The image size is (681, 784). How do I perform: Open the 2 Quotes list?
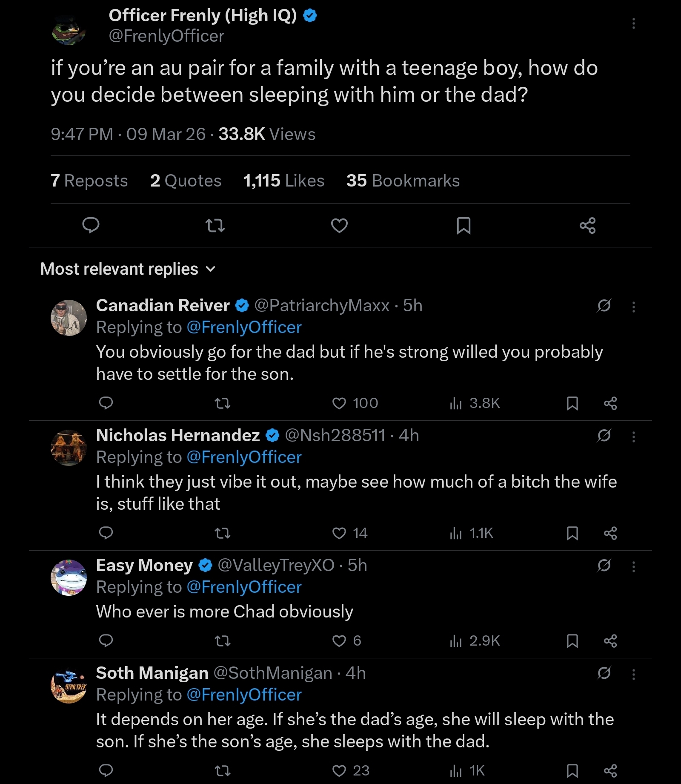coord(186,181)
